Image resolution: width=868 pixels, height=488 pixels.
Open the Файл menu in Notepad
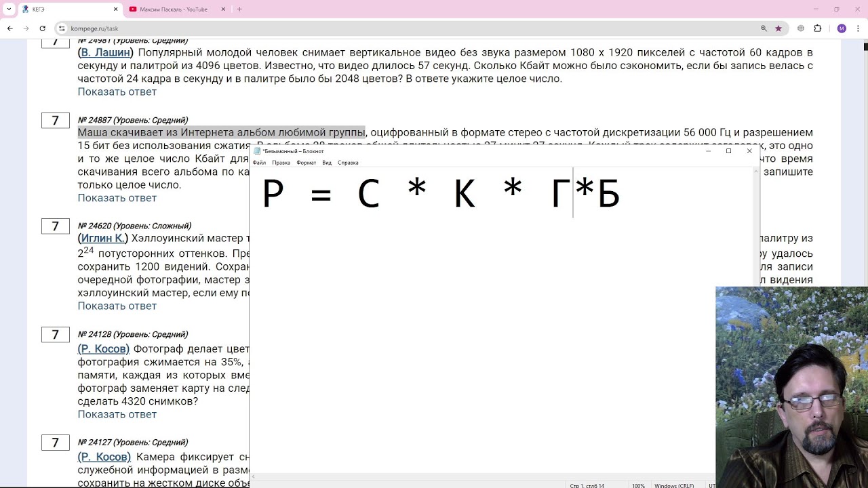tap(259, 163)
